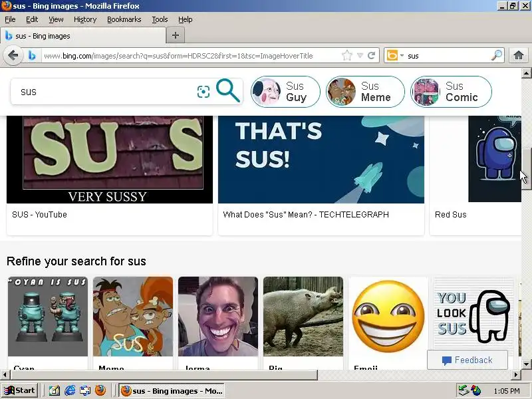Click the Bing site icon in address bar
532x399 pixels.
pos(32,55)
